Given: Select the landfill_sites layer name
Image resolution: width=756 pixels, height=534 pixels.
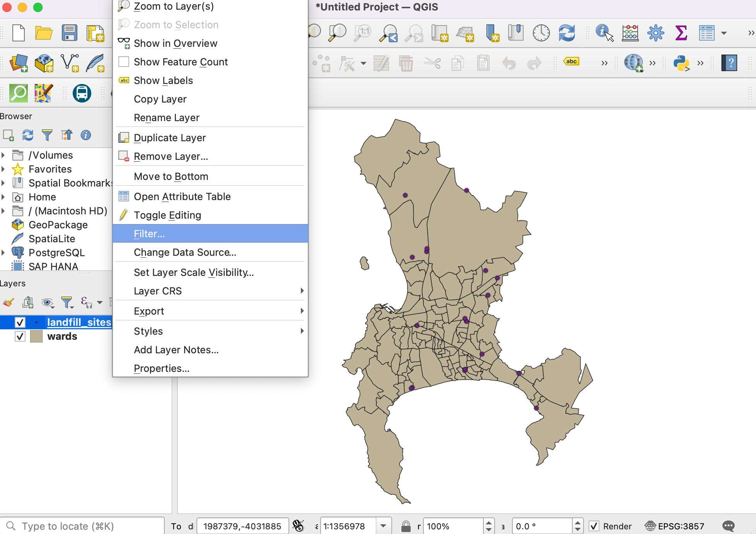Looking at the screenshot, I should click(x=79, y=322).
